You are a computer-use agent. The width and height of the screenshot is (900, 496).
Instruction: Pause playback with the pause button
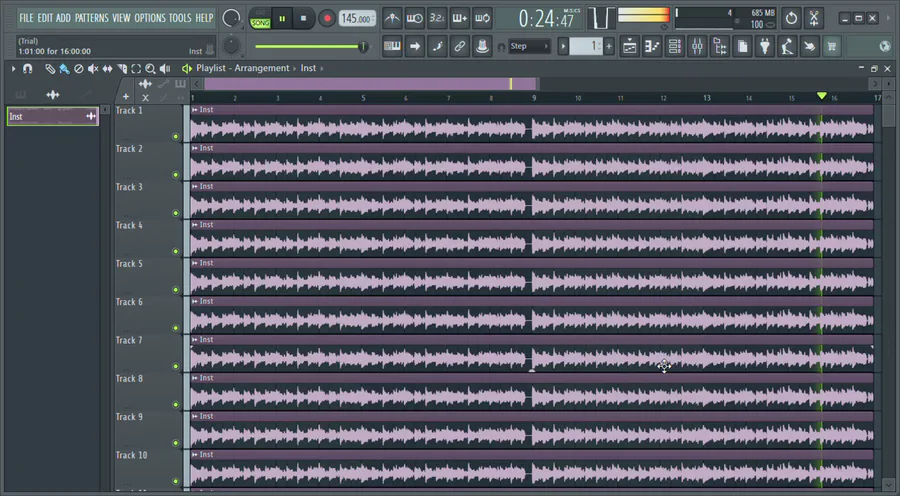(x=282, y=18)
